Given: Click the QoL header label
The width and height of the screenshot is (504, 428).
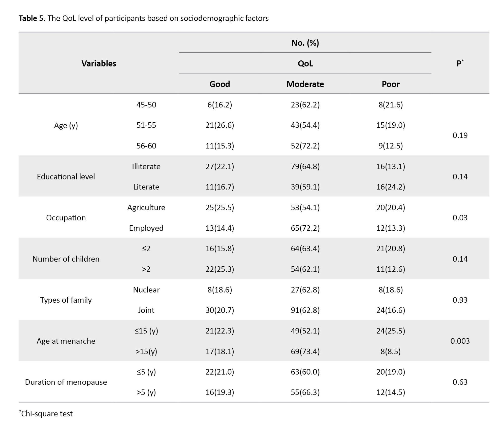Looking at the screenshot, I should point(305,63).
